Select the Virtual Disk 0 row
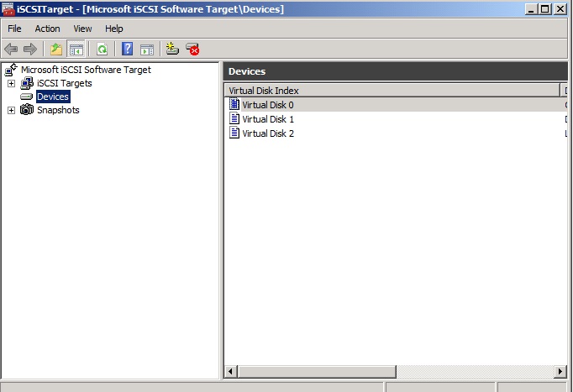 pos(396,105)
